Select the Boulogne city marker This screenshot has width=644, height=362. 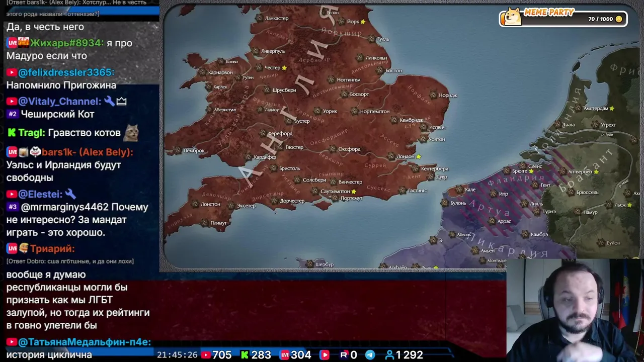point(444,203)
